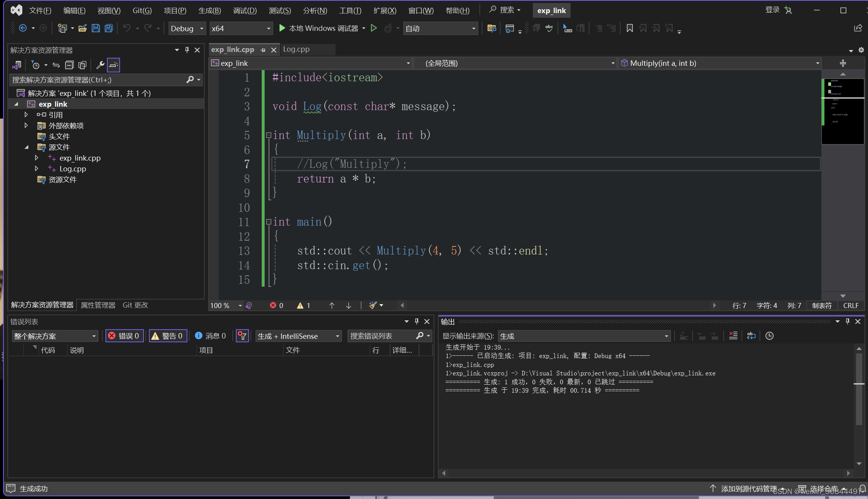Click the Save All toolbar icon
Viewport: 868px width, 499px height.
(109, 28)
